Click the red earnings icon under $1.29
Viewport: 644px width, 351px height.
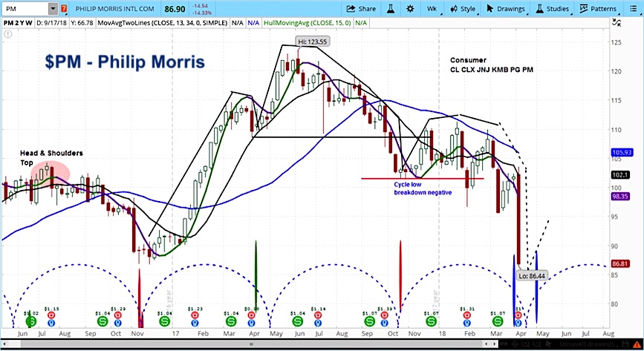tap(118, 315)
